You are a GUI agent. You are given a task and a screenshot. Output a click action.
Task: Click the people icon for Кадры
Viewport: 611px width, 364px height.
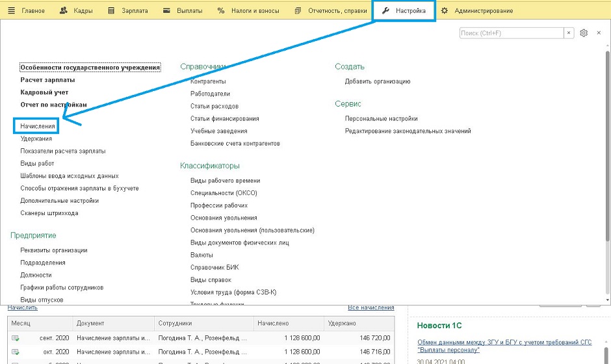click(63, 11)
